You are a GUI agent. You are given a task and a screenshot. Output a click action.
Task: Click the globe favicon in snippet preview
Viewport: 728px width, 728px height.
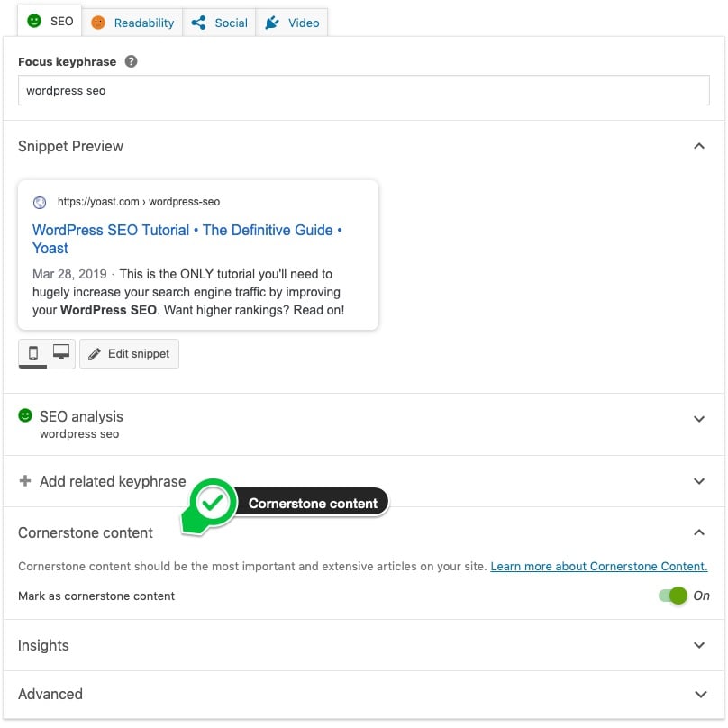pos(40,203)
